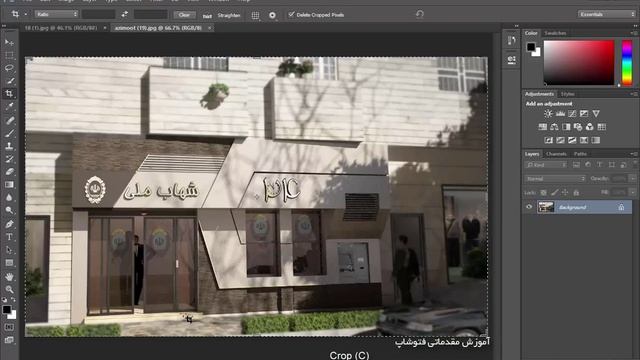Toggle Quick Mask mode
Screen dimensions: 640x360
tap(9, 327)
